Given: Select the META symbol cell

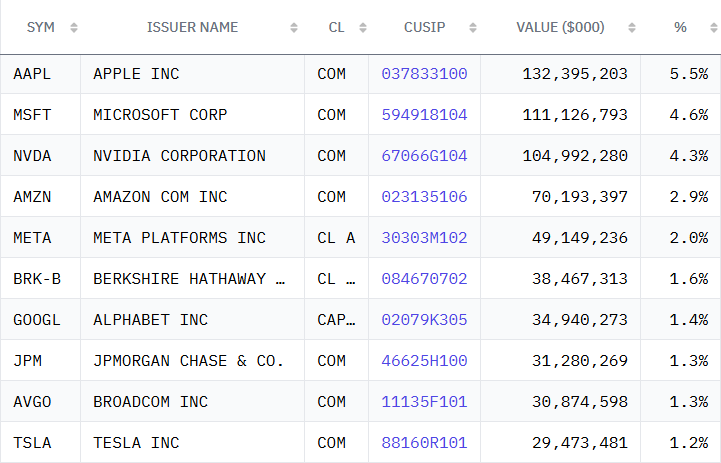Looking at the screenshot, I should (40, 238).
